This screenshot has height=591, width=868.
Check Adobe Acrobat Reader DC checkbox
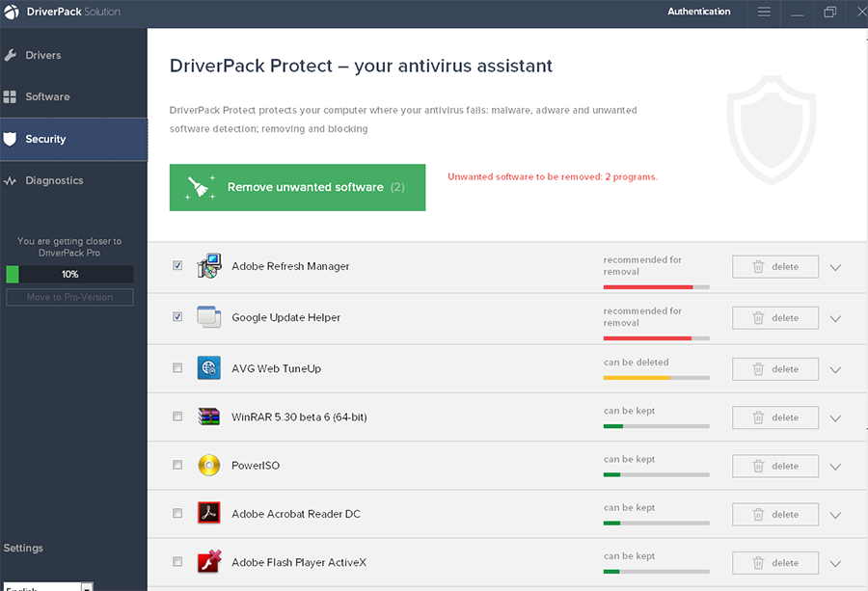(x=177, y=513)
